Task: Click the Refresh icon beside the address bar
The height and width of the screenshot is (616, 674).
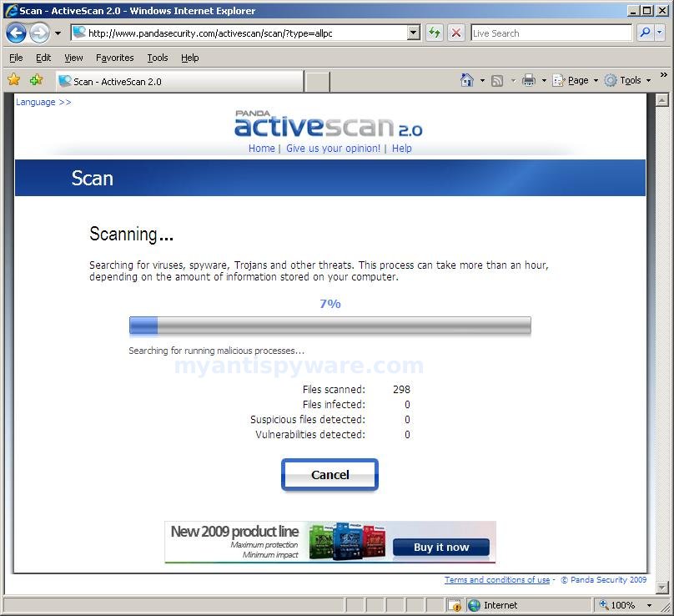Action: (434, 33)
